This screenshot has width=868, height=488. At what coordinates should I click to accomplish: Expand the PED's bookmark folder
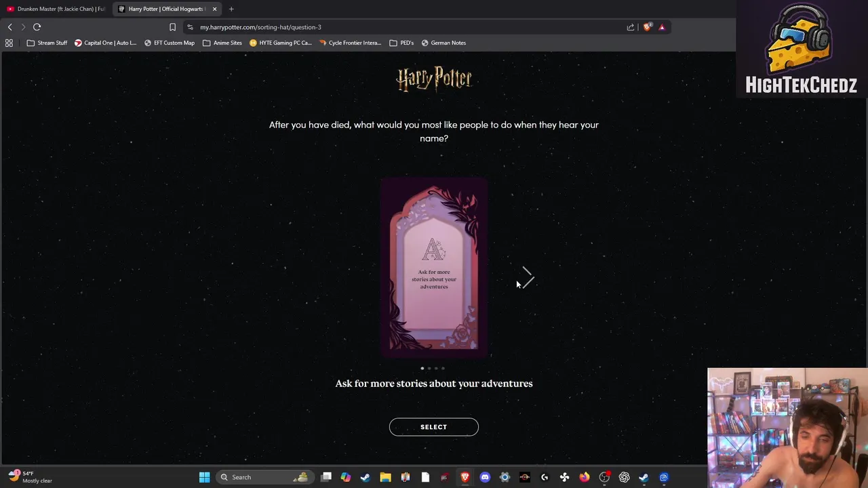pyautogui.click(x=402, y=43)
